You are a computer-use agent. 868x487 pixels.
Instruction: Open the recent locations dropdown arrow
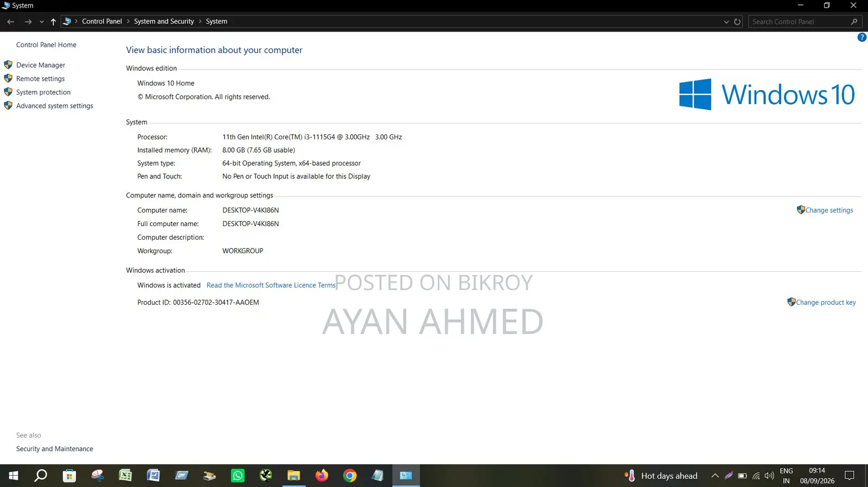tap(42, 22)
